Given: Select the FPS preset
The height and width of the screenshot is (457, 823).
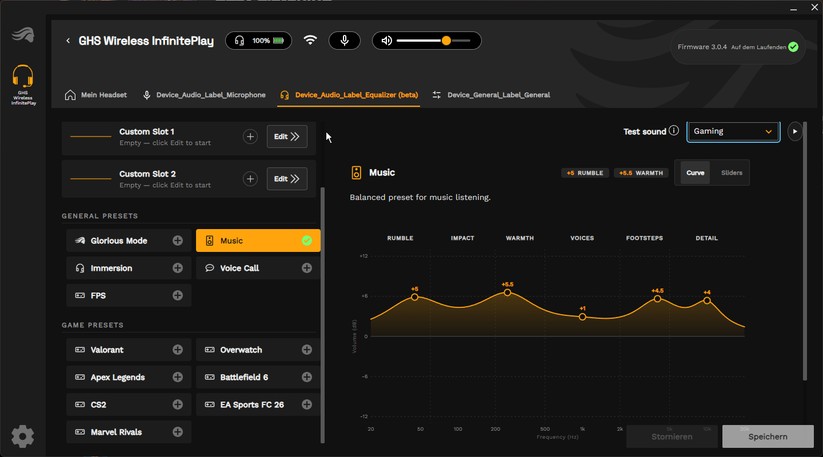Looking at the screenshot, I should [x=129, y=295].
